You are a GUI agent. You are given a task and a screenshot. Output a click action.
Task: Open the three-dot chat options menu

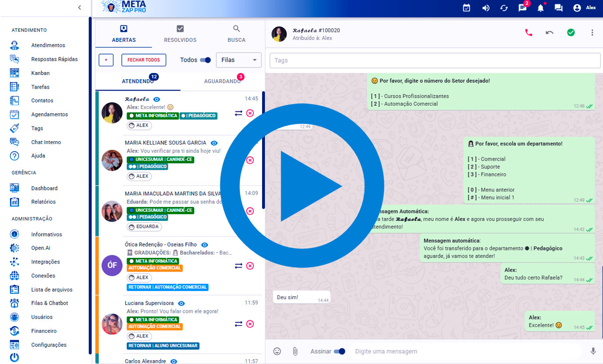(x=592, y=33)
